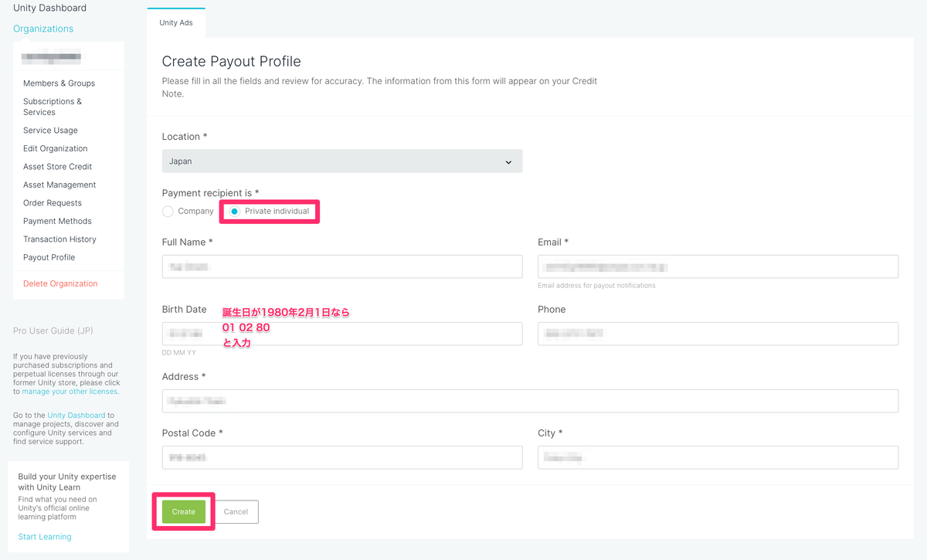
Task: Cancel the payout profile form
Action: (x=236, y=511)
